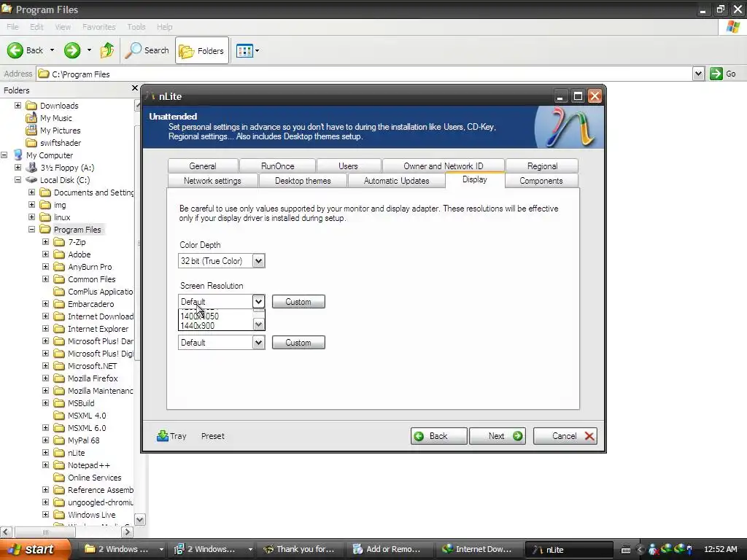Open the Preset menu in nLite
This screenshot has width=747, height=560.
tap(212, 436)
